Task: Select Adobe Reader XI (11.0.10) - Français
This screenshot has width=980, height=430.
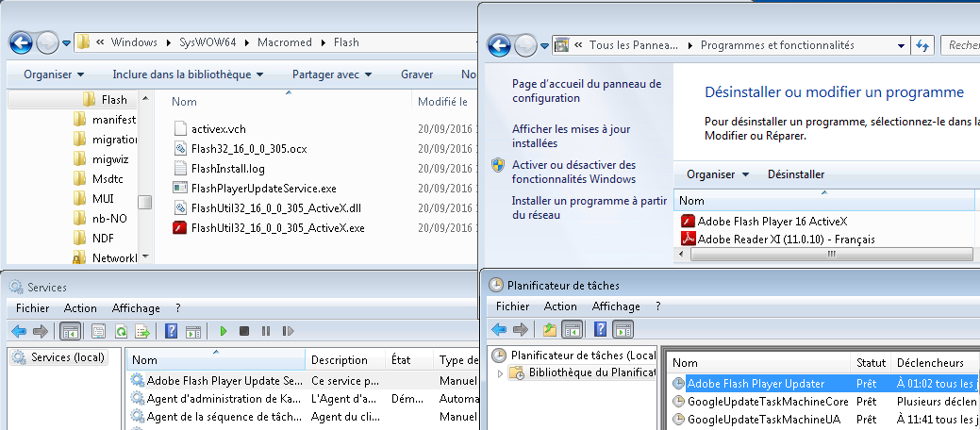Action: tap(777, 239)
